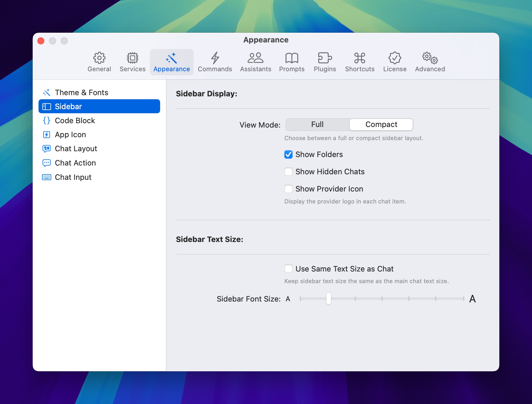The height and width of the screenshot is (404, 532).
Task: Go to the Chat Layout section
Action: [76, 149]
